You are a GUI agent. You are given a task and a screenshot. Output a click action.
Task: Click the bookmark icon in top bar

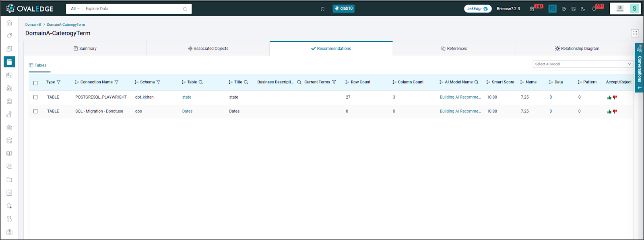coord(322,9)
